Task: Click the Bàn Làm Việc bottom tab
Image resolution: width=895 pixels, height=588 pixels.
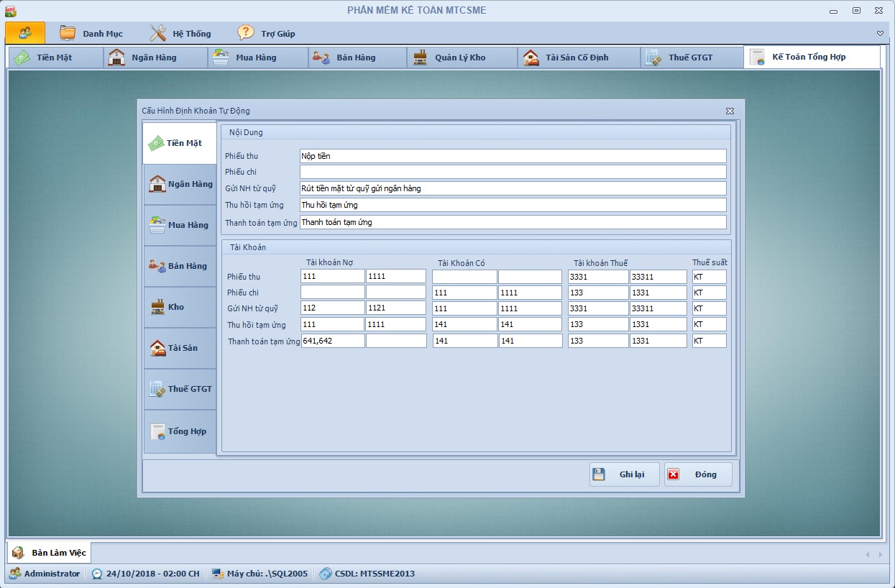Action: tap(50, 553)
